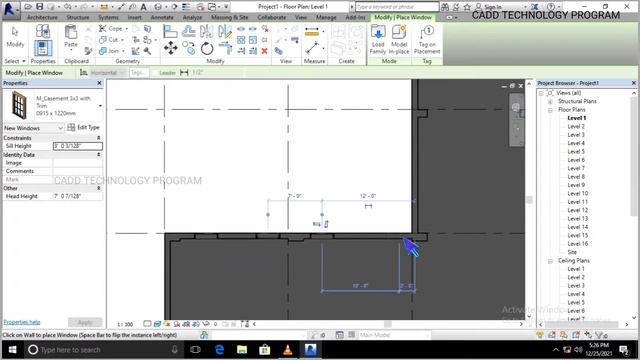Open the Massing & Site ribbon tab

(229, 18)
